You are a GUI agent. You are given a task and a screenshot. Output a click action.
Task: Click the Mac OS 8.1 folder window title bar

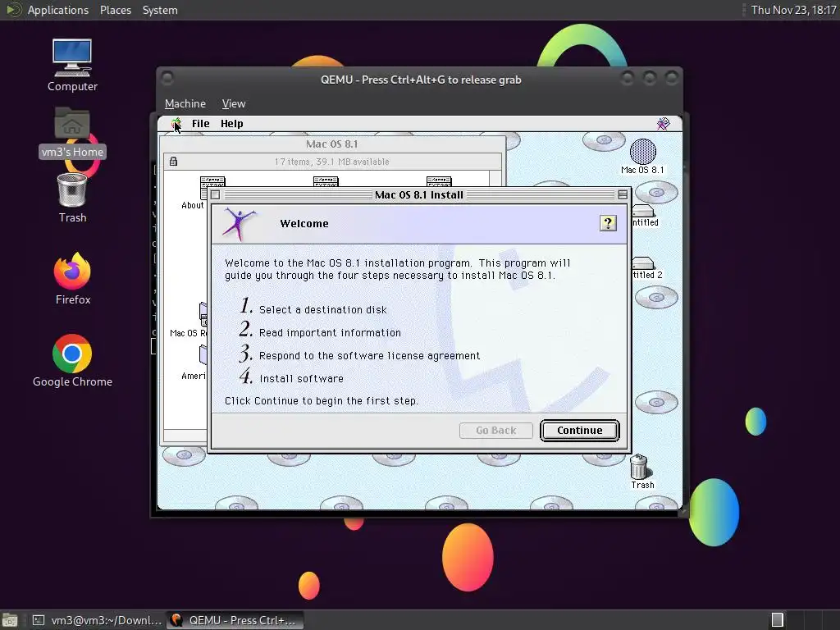(x=332, y=144)
